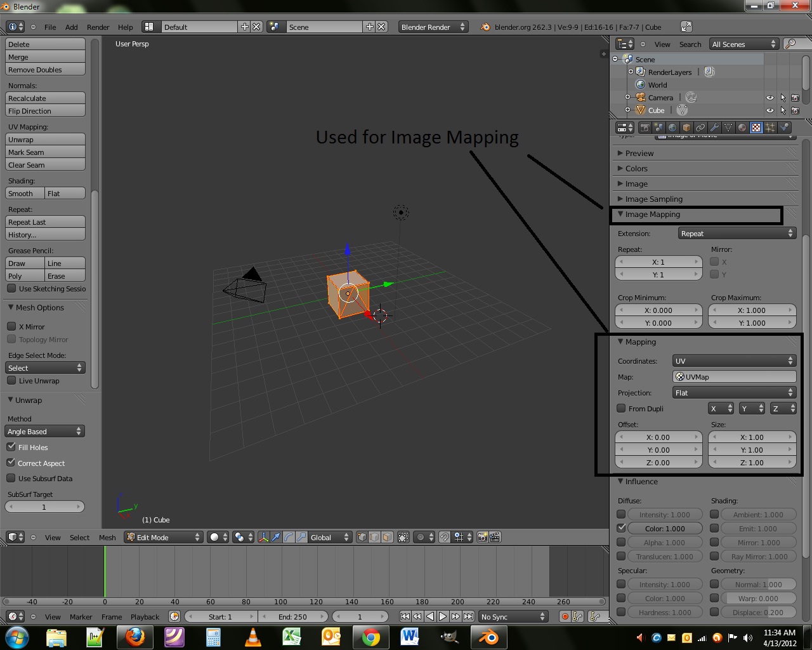The width and height of the screenshot is (812, 650).
Task: Click the Smooth shading button
Action: point(25,194)
